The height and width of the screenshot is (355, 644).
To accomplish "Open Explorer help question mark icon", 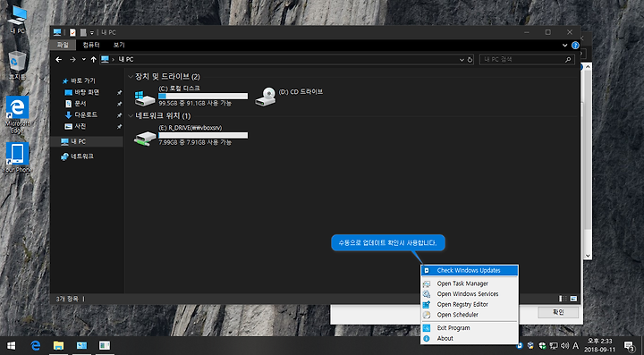I will [575, 45].
